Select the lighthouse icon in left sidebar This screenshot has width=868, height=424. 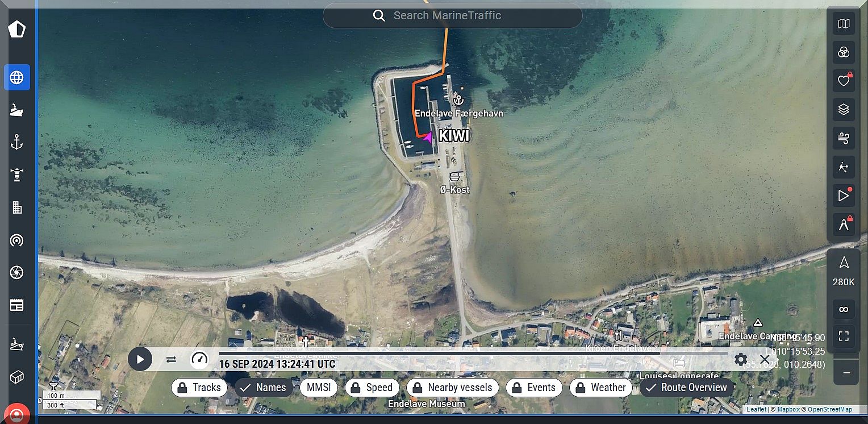pyautogui.click(x=16, y=174)
